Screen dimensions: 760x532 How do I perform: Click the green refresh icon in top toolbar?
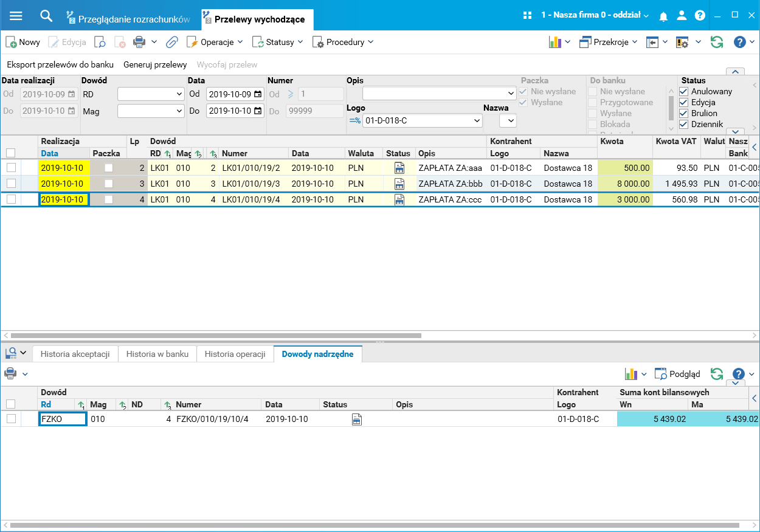[717, 42]
